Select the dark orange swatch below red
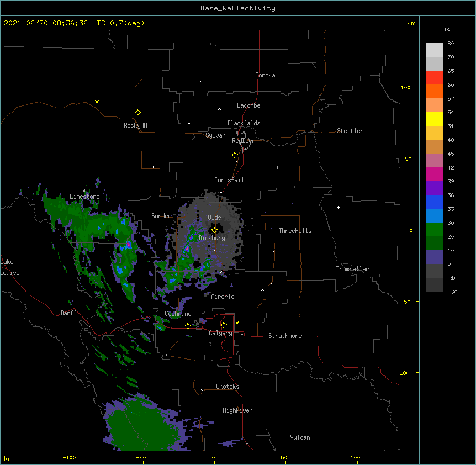476x465 pixels. pyautogui.click(x=434, y=91)
